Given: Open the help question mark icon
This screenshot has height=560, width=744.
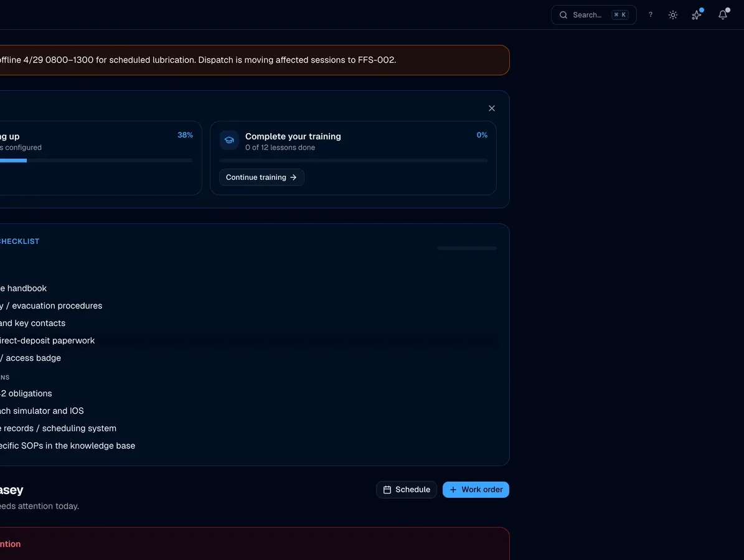Looking at the screenshot, I should click(651, 15).
